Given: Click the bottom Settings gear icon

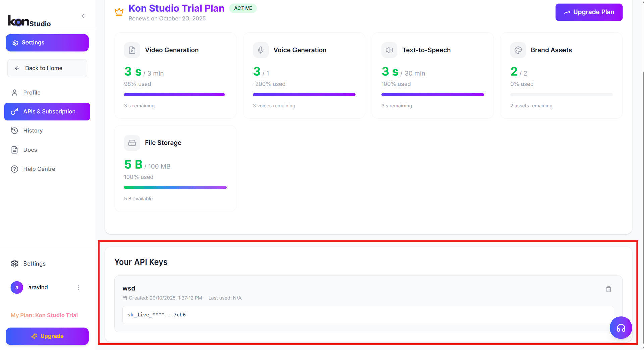Looking at the screenshot, I should coord(14,264).
